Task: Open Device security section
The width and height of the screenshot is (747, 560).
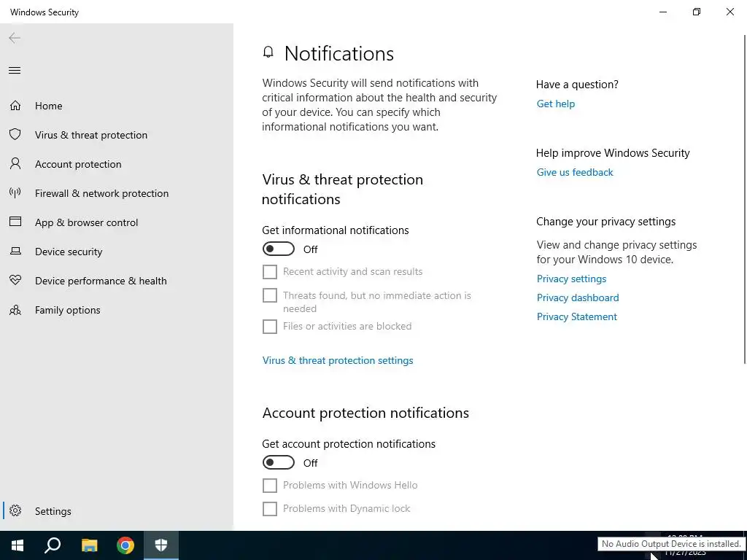Action: 117,252
